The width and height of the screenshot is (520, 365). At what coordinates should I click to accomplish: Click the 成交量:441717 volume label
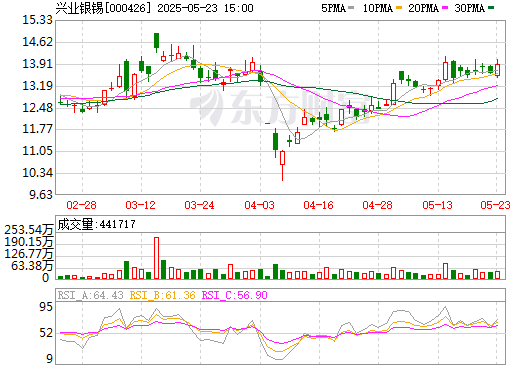coord(97,224)
